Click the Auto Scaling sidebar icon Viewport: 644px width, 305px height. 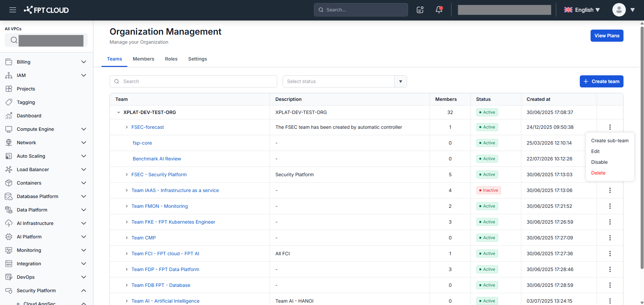coord(9,156)
